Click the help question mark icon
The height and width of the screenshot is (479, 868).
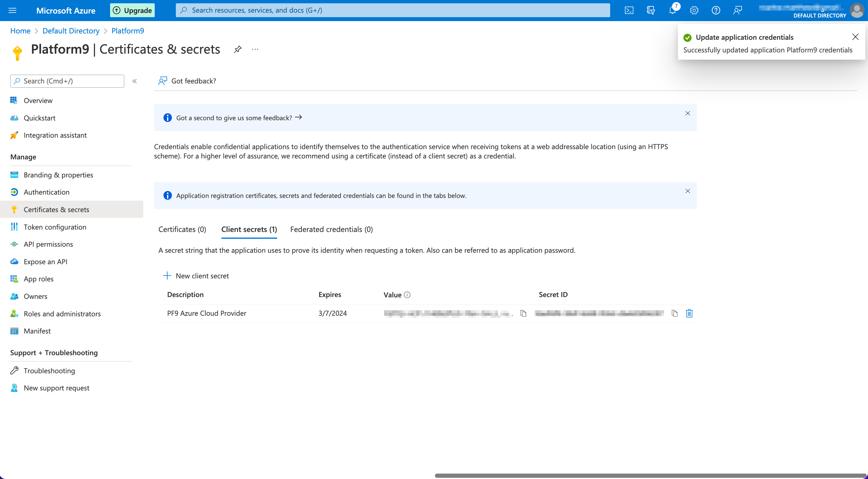coord(716,10)
